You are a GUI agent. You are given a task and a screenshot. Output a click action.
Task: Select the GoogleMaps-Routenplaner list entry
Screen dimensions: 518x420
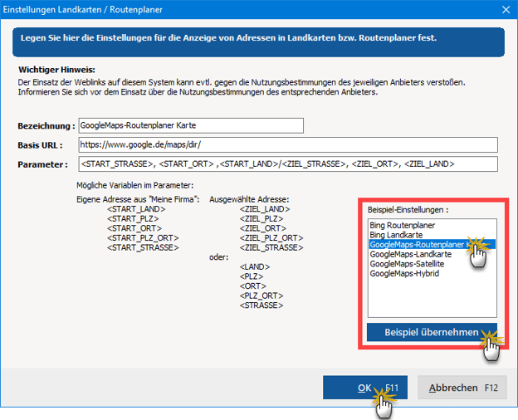click(415, 245)
